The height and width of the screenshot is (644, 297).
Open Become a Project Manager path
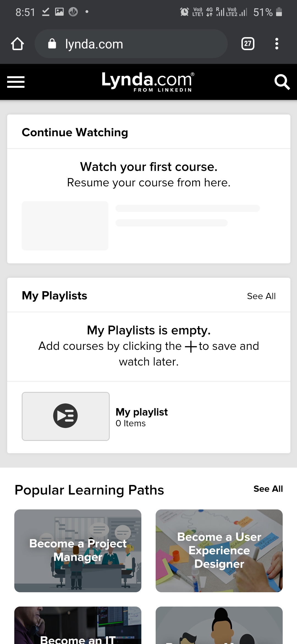78,551
